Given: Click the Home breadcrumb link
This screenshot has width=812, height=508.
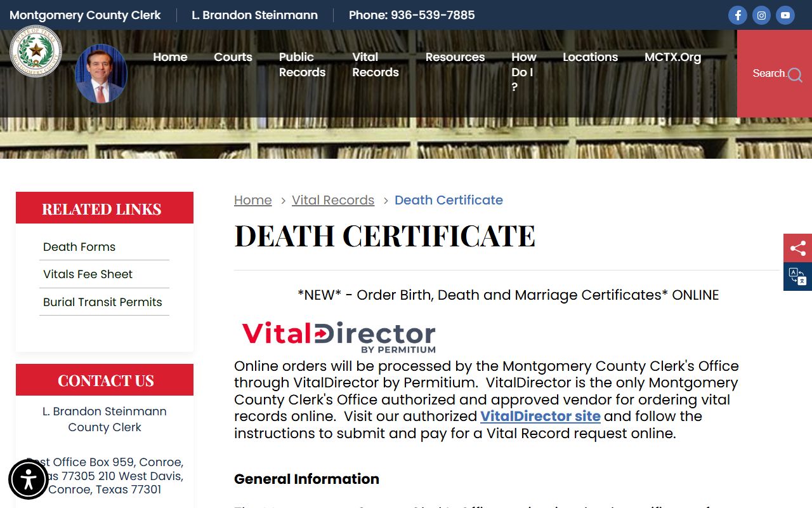Looking at the screenshot, I should (252, 200).
